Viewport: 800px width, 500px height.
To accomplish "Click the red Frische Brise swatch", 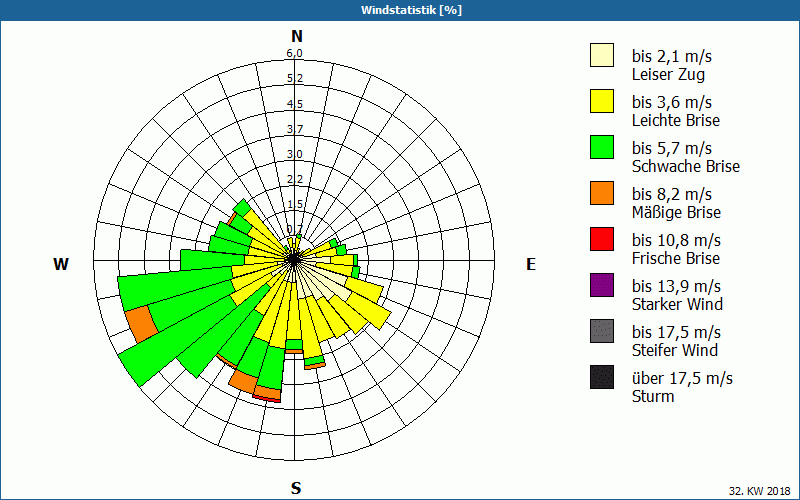I will tap(602, 239).
